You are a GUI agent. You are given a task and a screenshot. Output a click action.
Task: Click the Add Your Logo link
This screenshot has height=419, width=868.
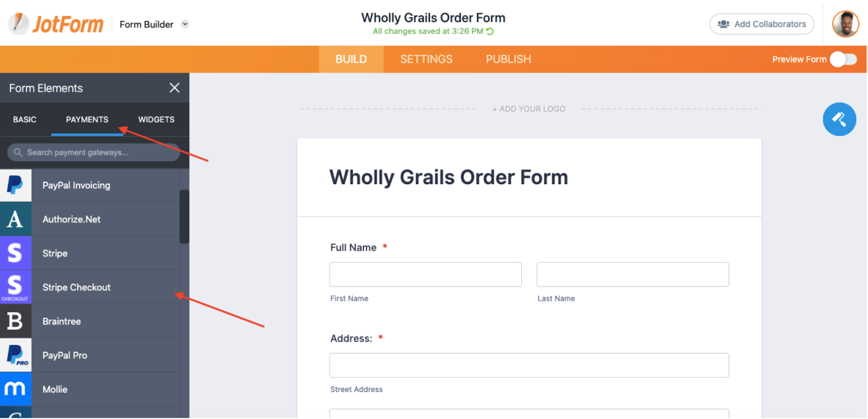point(529,109)
